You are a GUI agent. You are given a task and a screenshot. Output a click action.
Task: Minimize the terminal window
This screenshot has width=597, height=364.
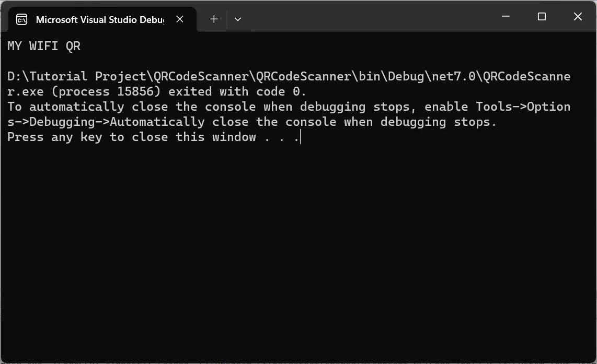click(x=506, y=17)
